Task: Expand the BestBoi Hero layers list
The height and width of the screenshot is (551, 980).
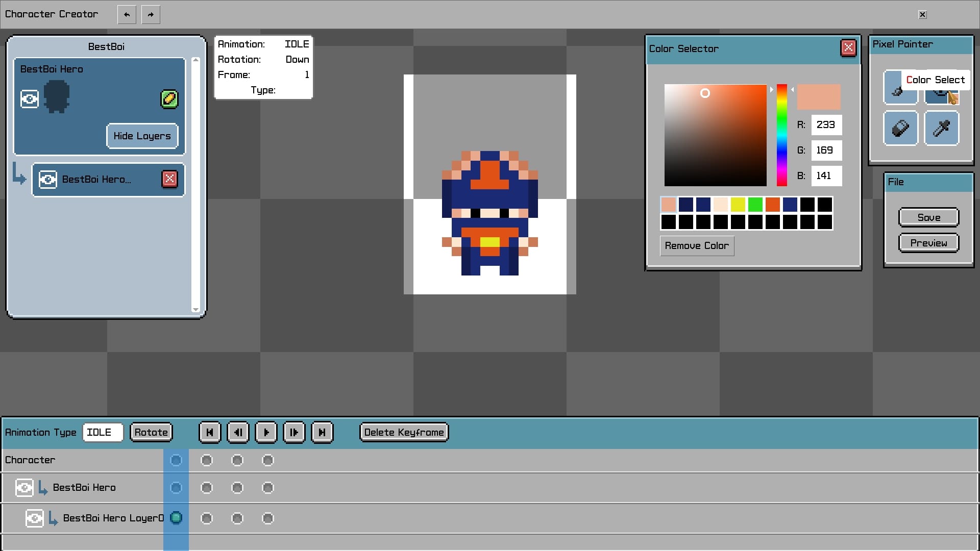Action: [142, 135]
